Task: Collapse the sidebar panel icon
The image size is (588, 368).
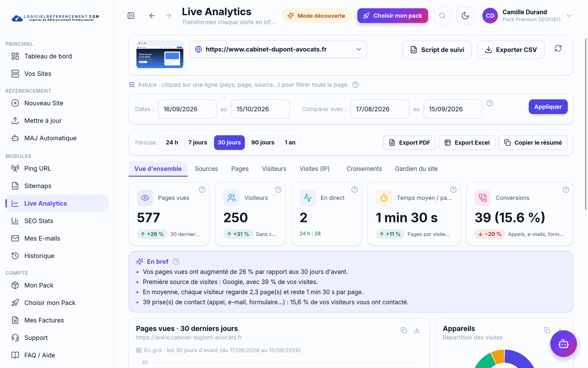Action: click(x=131, y=16)
